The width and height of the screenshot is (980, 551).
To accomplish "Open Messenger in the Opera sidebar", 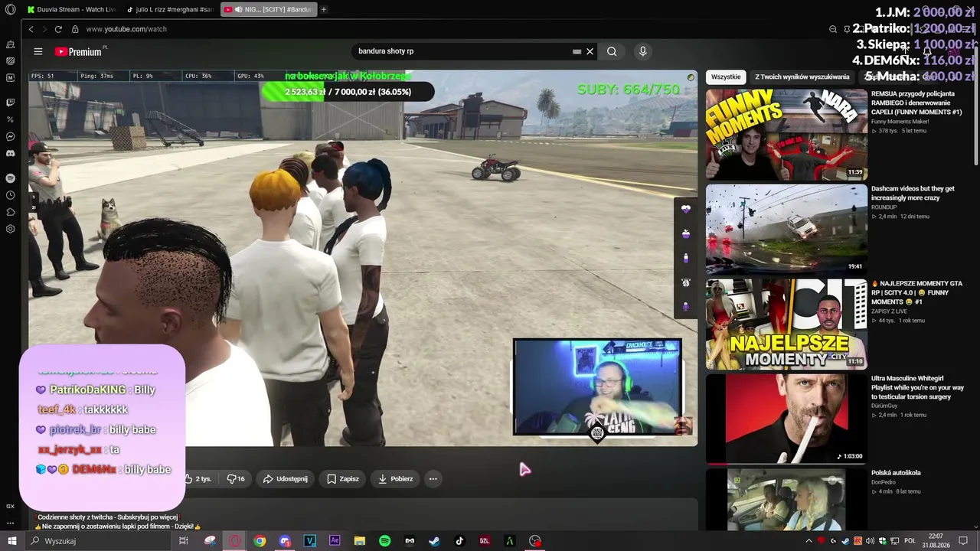I will tap(10, 136).
